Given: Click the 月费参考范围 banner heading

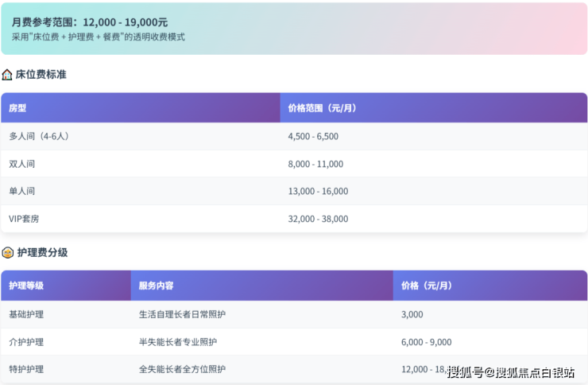Looking at the screenshot, I should (x=89, y=22).
